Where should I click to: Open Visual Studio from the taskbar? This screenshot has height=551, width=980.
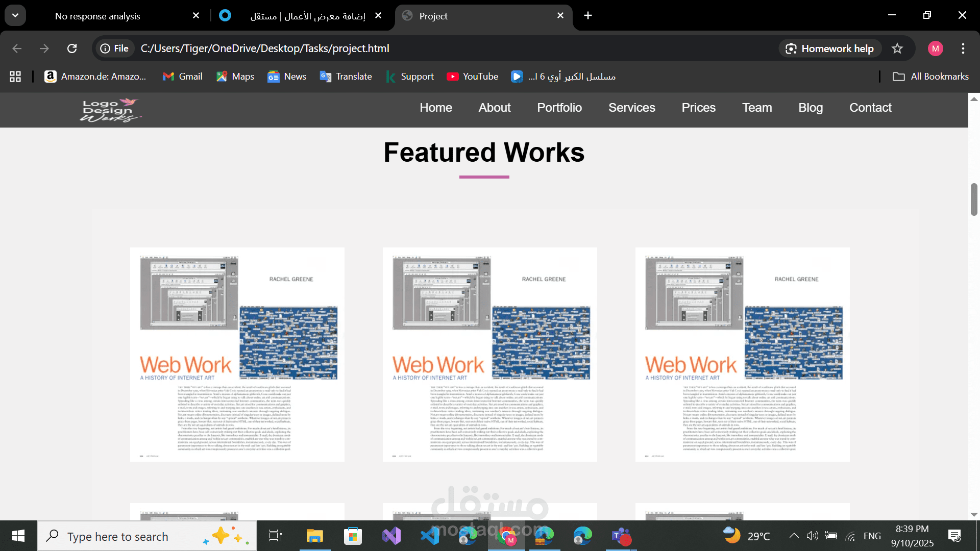[x=391, y=536]
